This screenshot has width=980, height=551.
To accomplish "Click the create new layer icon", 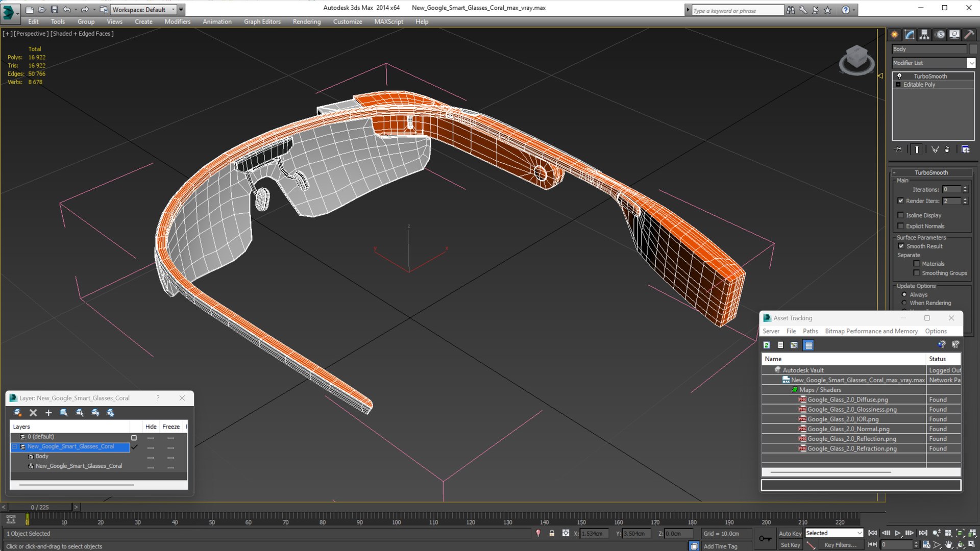I will click(18, 413).
